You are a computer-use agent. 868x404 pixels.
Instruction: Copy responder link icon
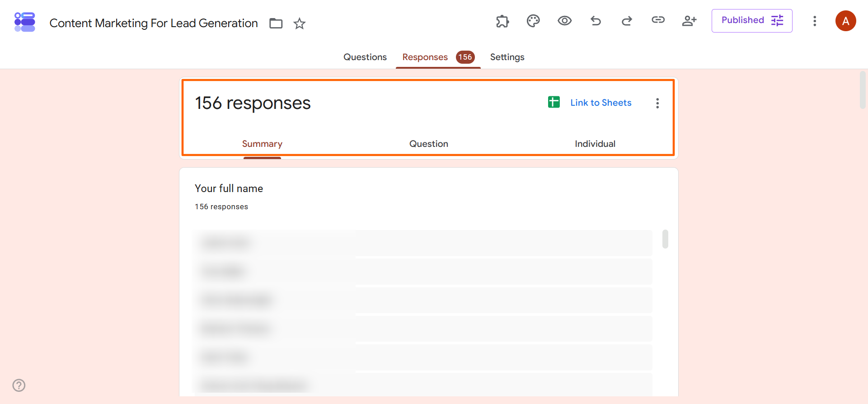click(658, 20)
